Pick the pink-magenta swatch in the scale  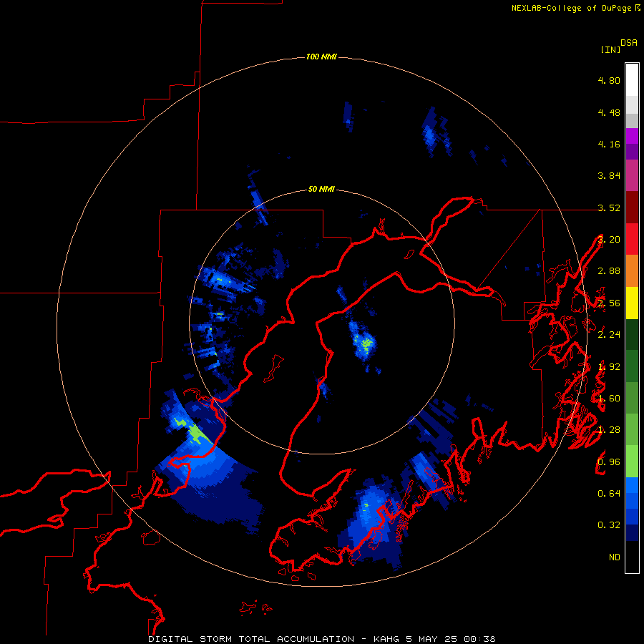tap(632, 175)
